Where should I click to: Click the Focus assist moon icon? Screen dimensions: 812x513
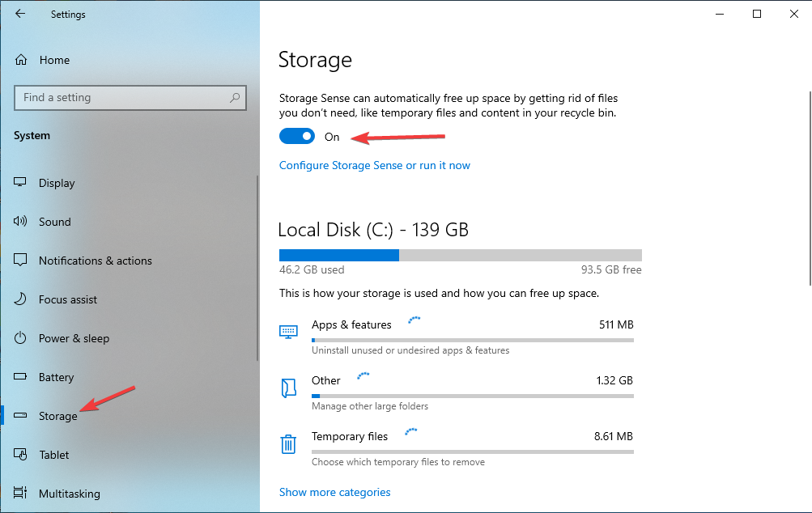tap(20, 299)
